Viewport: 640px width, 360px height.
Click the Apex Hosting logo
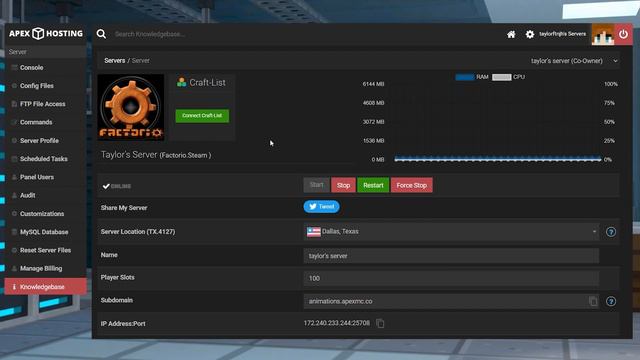[46, 33]
